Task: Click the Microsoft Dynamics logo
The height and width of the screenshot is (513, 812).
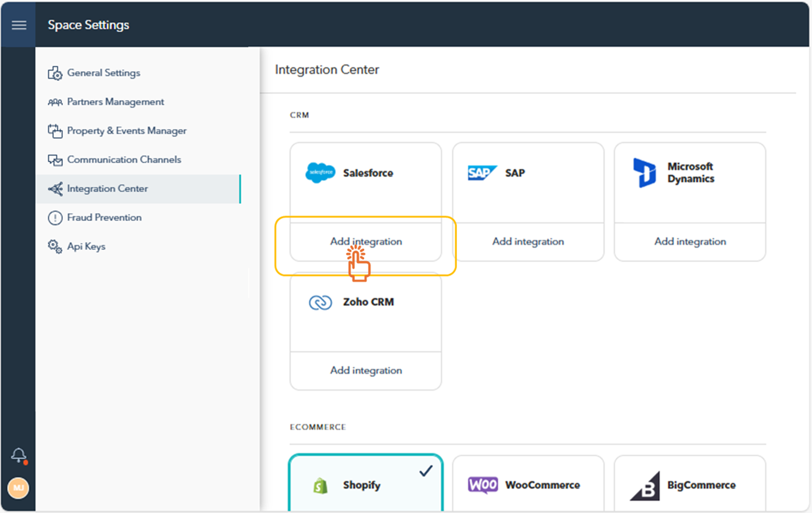Action: pyautogui.click(x=645, y=173)
